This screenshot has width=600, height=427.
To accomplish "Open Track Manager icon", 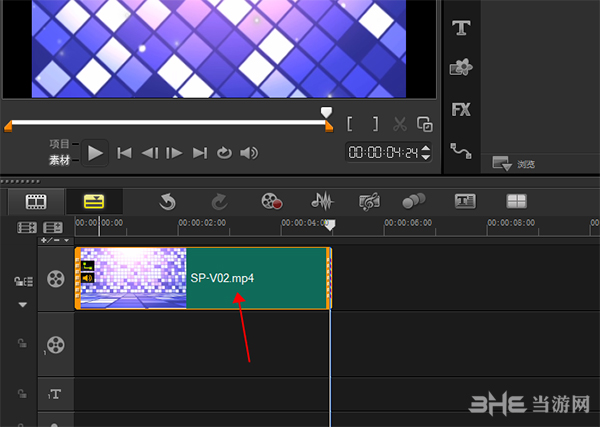I will (53, 228).
